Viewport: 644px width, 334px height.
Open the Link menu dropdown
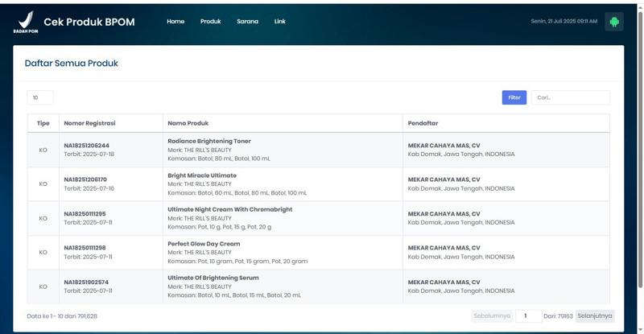point(279,22)
